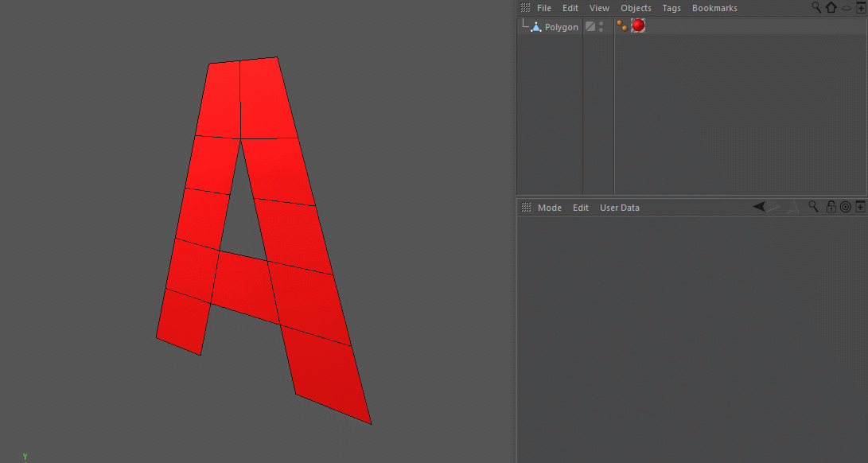Click the new panel icon in Object Manager
Image resolution: width=868 pixels, height=463 pixels.
click(860, 7)
